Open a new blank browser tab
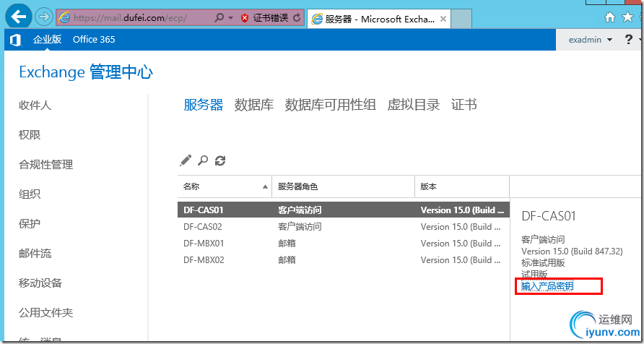This screenshot has width=644, height=344. [x=461, y=19]
